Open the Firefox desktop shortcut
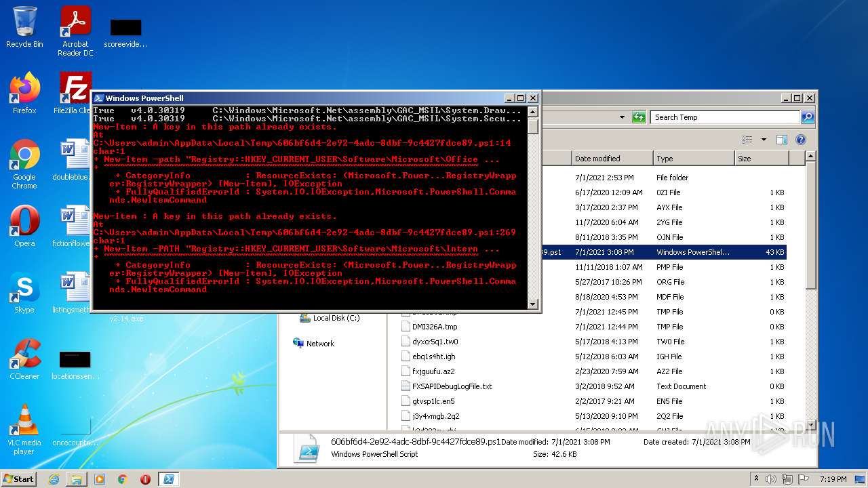 (24, 93)
